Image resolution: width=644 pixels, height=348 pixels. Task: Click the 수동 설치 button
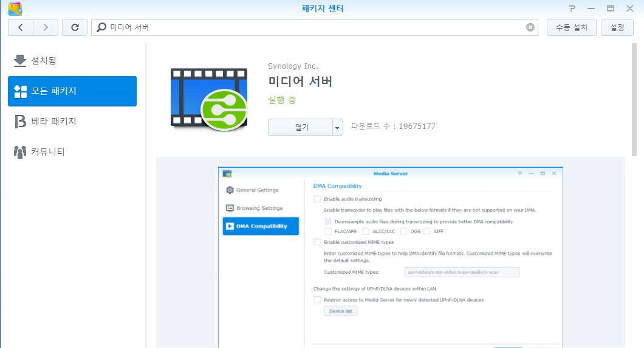571,27
